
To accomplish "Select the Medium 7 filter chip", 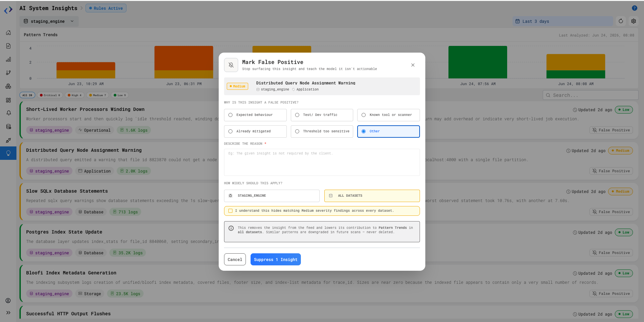I will 97,95.
